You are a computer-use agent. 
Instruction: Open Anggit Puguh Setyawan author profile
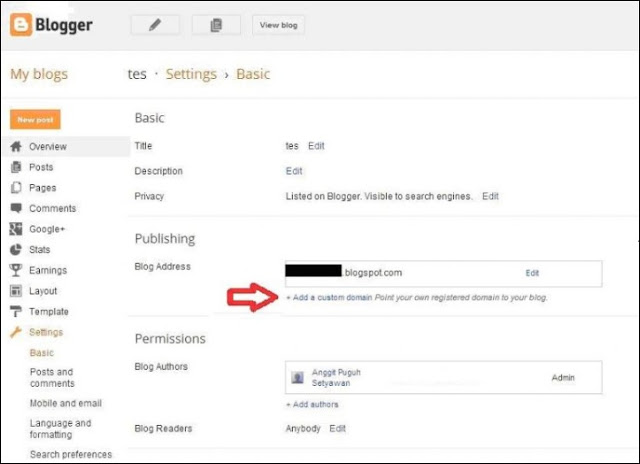click(336, 377)
